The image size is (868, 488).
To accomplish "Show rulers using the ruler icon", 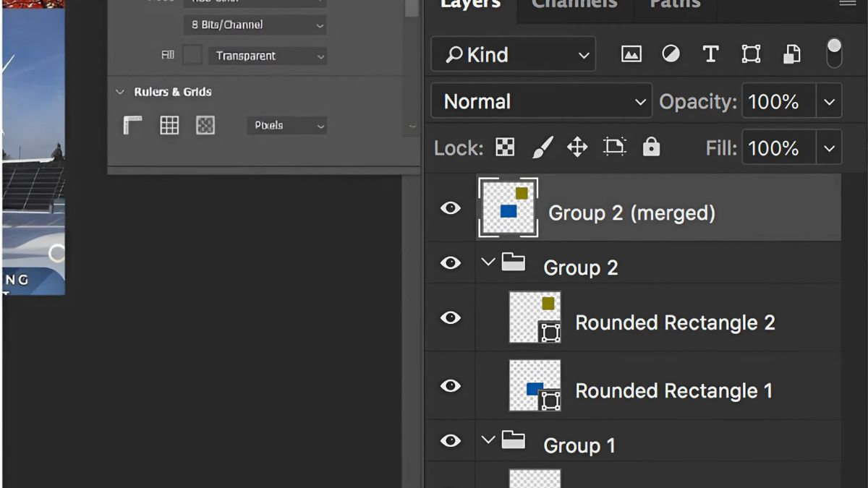I will pyautogui.click(x=132, y=125).
